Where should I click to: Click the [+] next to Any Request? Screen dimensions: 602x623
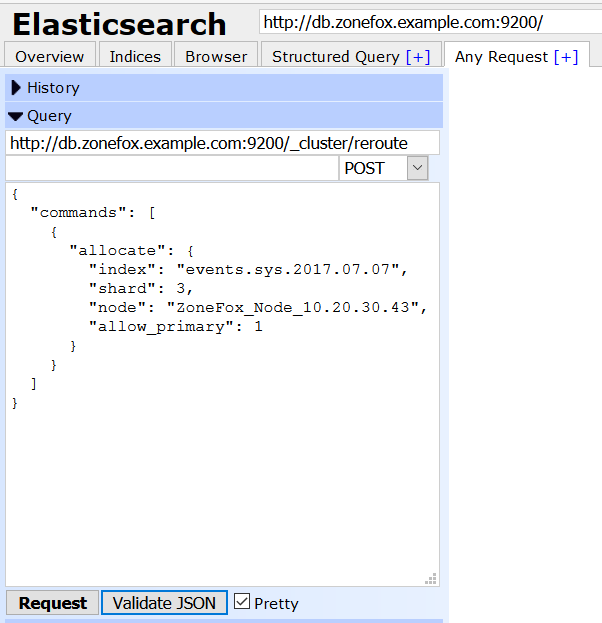[x=566, y=57]
